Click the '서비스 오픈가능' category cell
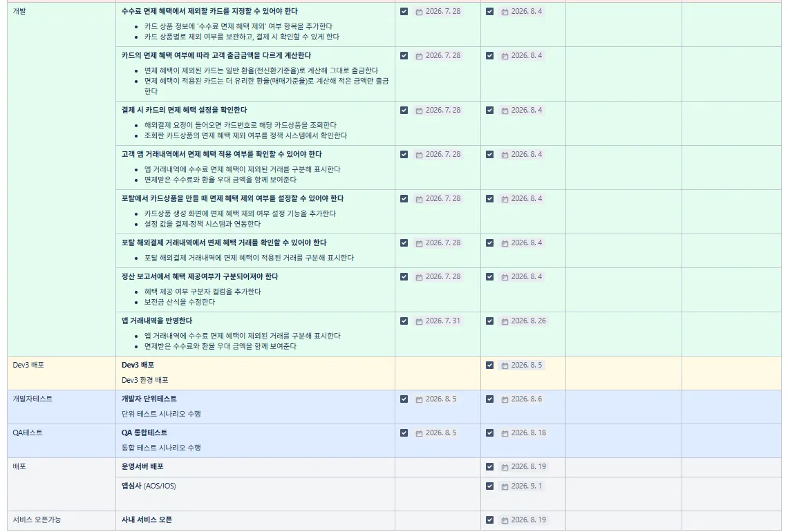This screenshot has width=788, height=532. [62, 520]
